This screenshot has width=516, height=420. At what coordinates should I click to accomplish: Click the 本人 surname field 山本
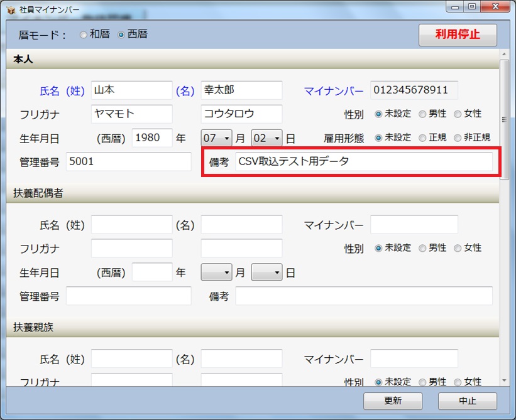point(131,90)
